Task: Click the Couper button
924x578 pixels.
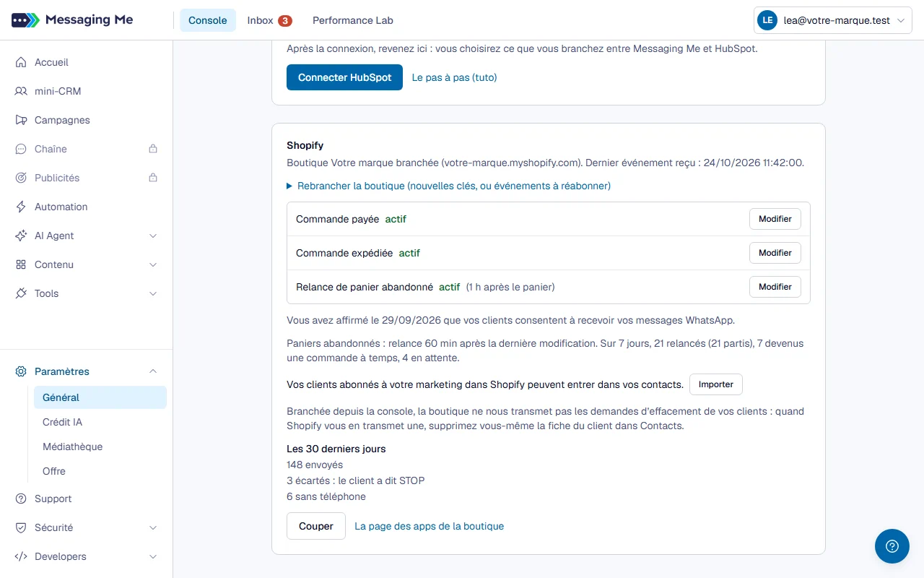Action: point(316,526)
